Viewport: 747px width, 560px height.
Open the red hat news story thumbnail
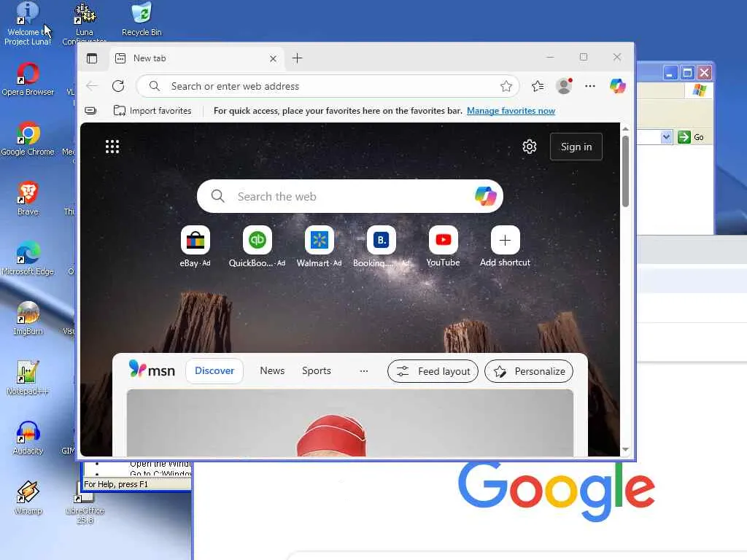(349, 423)
